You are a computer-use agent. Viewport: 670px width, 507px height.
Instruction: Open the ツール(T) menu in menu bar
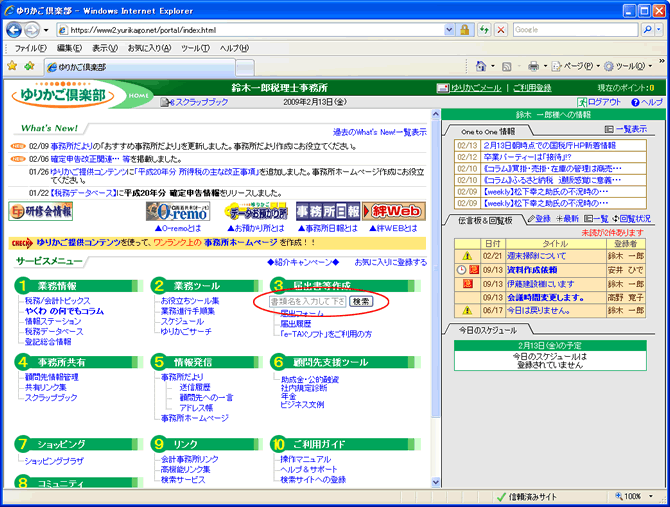coord(195,48)
